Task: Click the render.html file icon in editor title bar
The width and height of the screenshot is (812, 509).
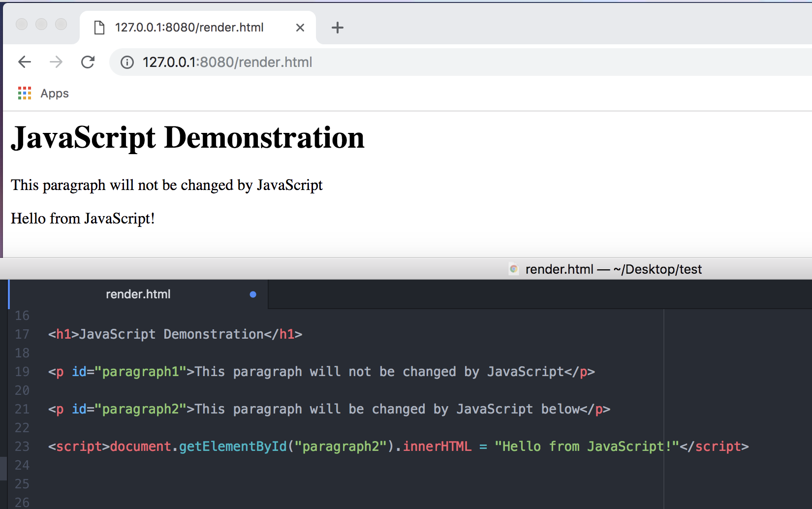Action: coord(514,269)
